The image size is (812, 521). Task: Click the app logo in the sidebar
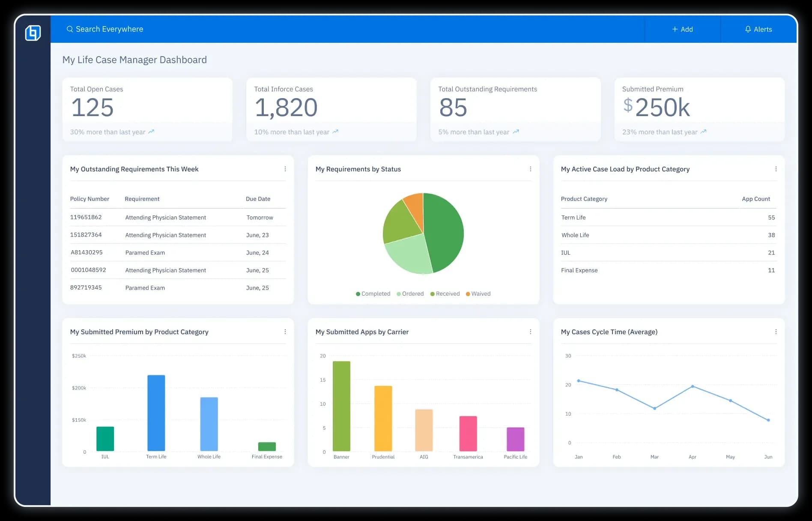pyautogui.click(x=33, y=33)
